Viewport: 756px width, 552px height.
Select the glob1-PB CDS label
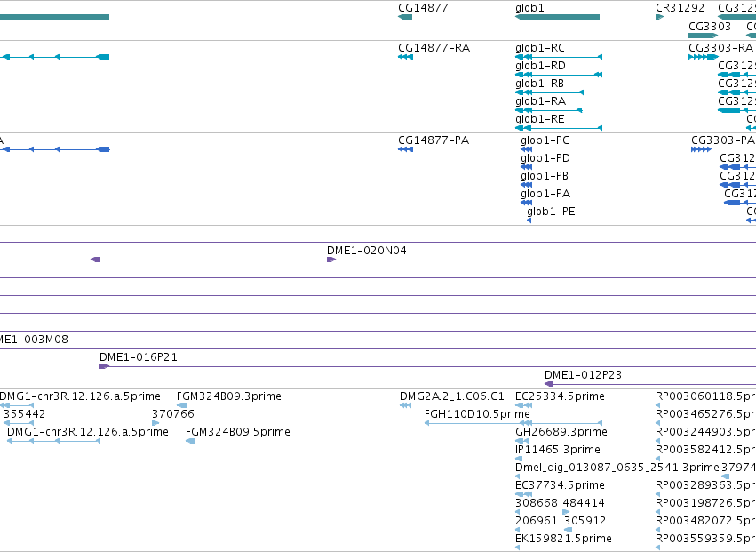[x=545, y=176]
